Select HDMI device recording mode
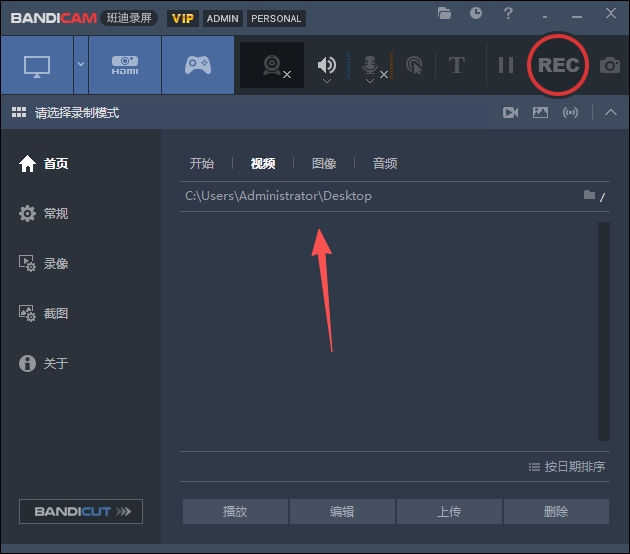 (x=125, y=65)
